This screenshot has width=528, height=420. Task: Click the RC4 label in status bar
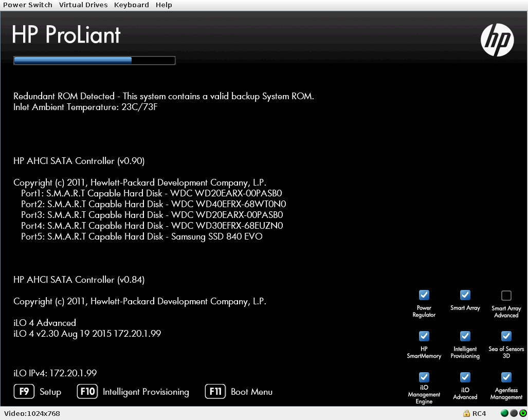479,414
